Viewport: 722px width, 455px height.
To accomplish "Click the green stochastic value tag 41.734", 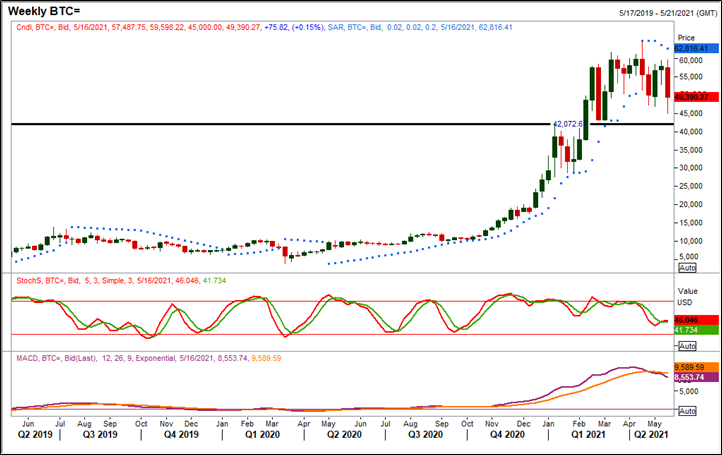I will pos(696,330).
